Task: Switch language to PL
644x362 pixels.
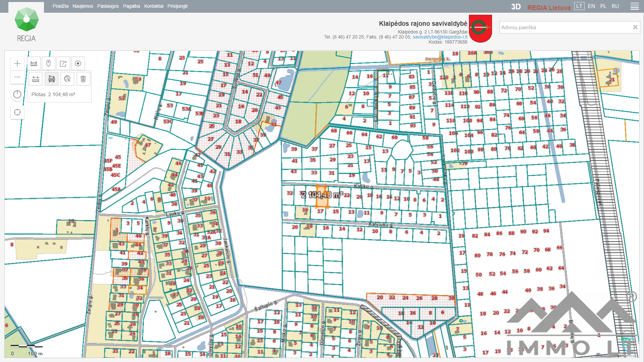Action: point(603,6)
